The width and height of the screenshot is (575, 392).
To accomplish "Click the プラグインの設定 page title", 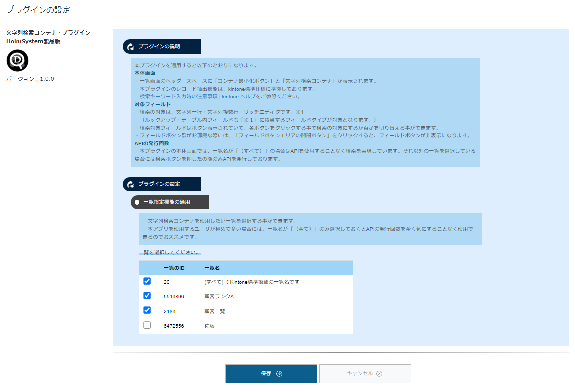I will coord(38,9).
